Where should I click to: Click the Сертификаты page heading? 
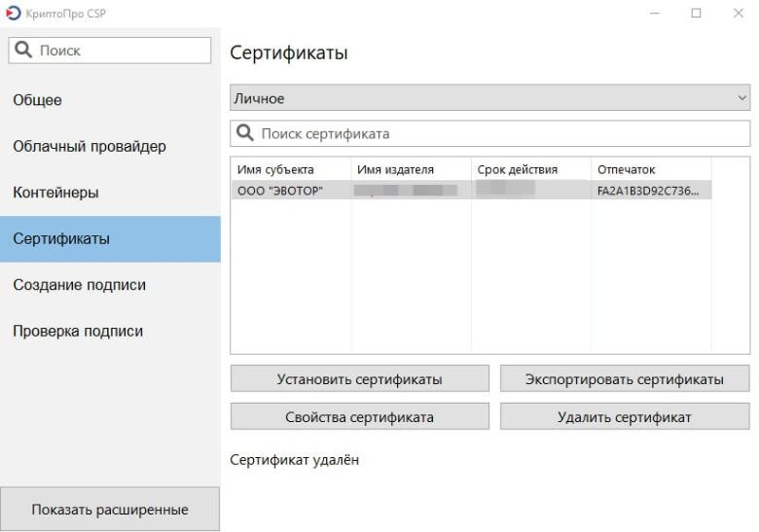[289, 53]
